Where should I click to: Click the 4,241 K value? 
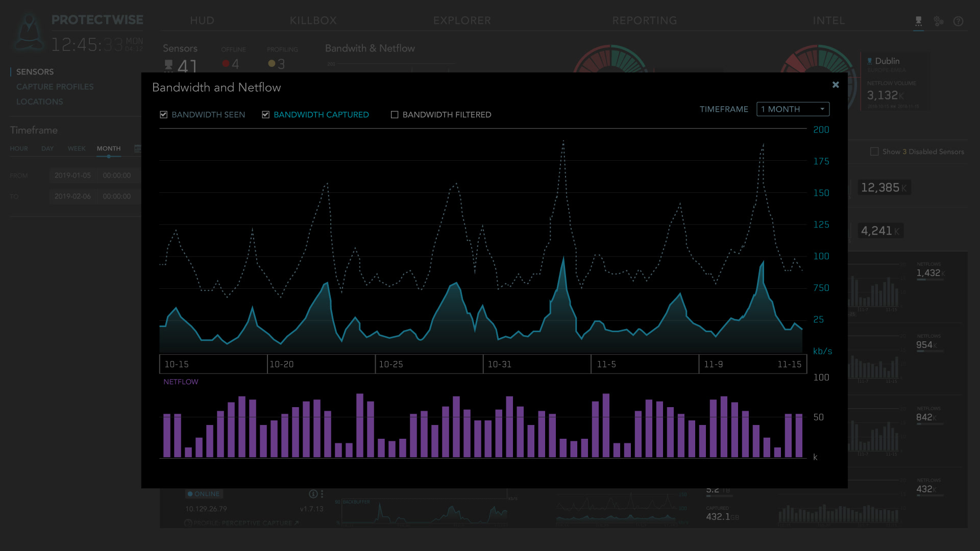880,231
